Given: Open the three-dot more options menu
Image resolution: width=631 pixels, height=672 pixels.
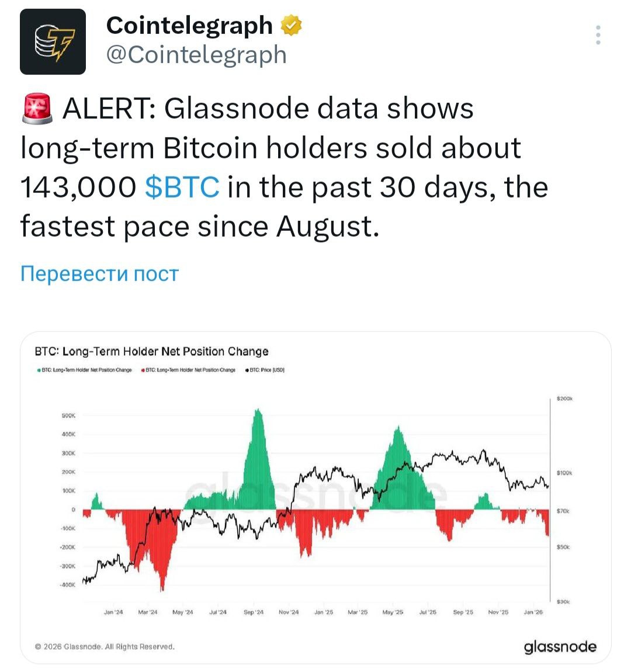Looking at the screenshot, I should (598, 35).
